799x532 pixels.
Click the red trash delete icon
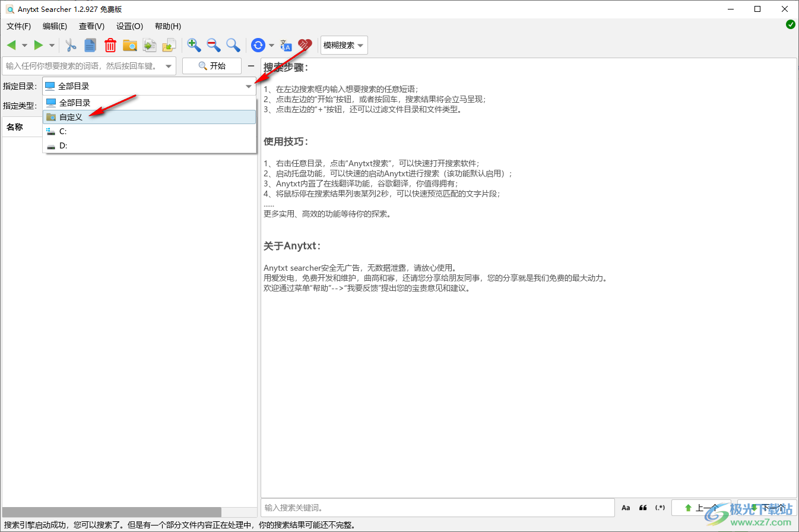click(110, 45)
